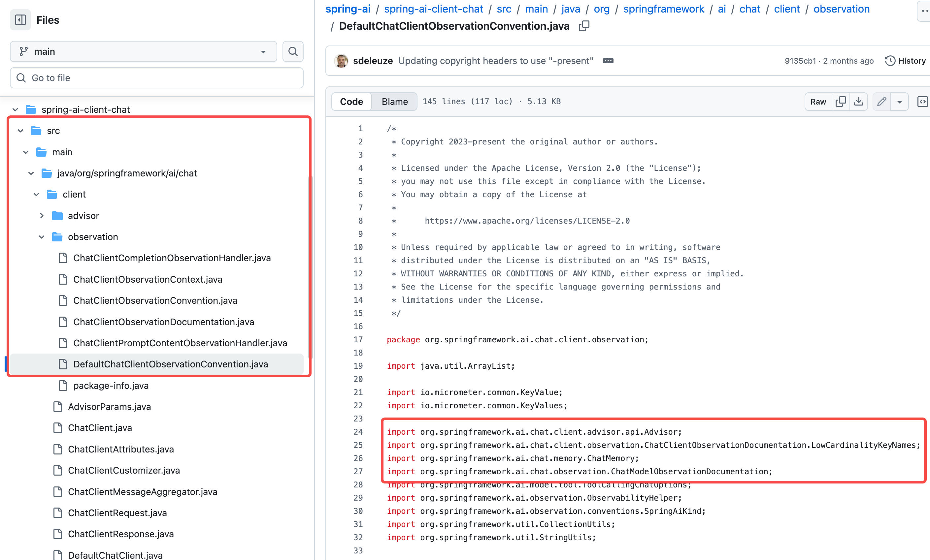Open ChatClientAttributes.java file
Viewport: 930px width, 560px height.
coord(121,449)
